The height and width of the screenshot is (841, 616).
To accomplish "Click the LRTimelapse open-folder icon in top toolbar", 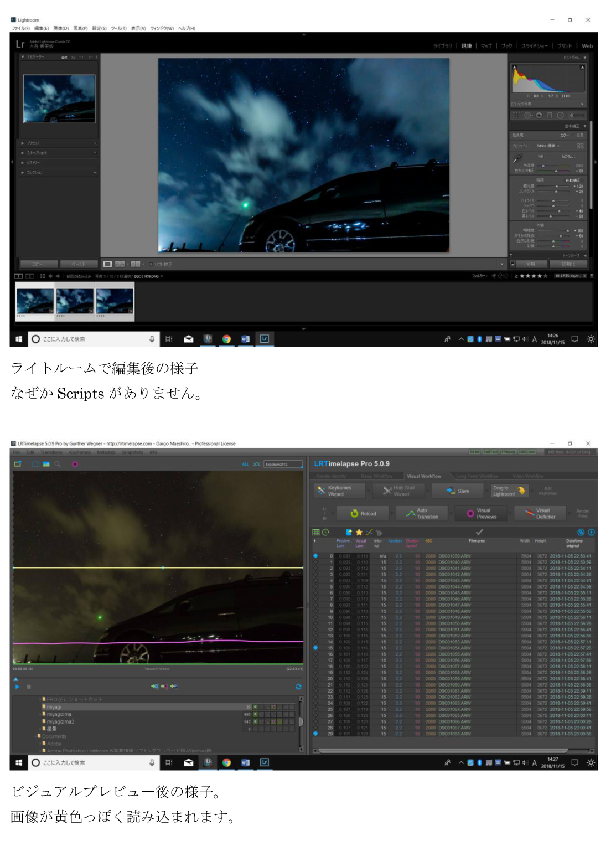I will (18, 464).
